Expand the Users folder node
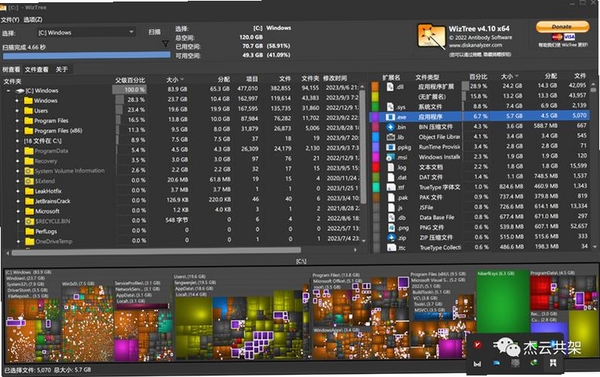600x377 pixels. [17, 111]
